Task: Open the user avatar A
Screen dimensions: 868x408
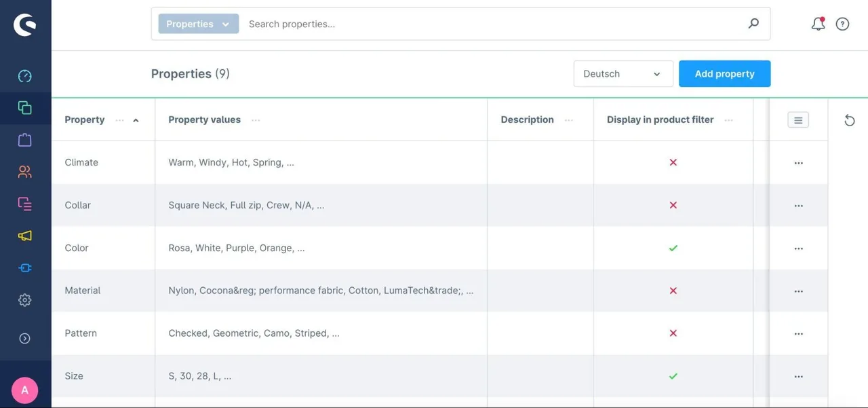Action: pos(25,390)
